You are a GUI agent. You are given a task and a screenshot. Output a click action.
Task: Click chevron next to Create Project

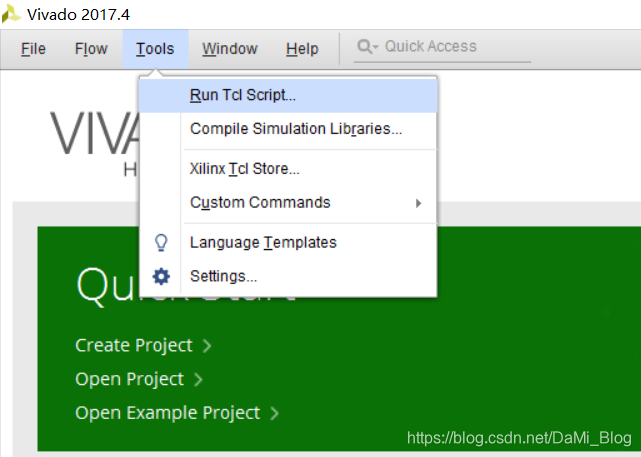207,346
